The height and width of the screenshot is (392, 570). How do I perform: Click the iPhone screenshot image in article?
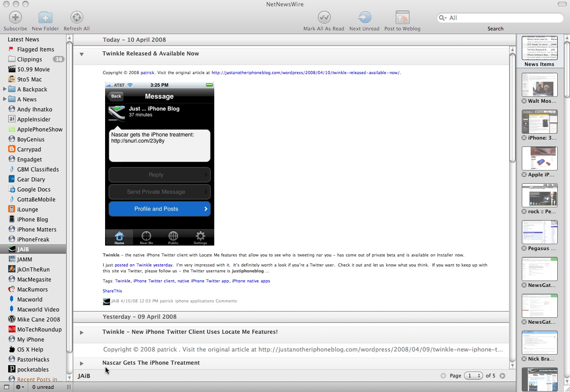[x=160, y=164]
